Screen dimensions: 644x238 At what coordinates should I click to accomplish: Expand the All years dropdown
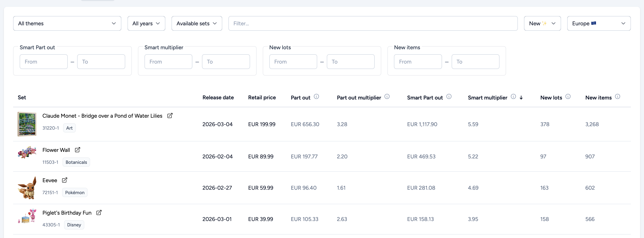tap(146, 23)
